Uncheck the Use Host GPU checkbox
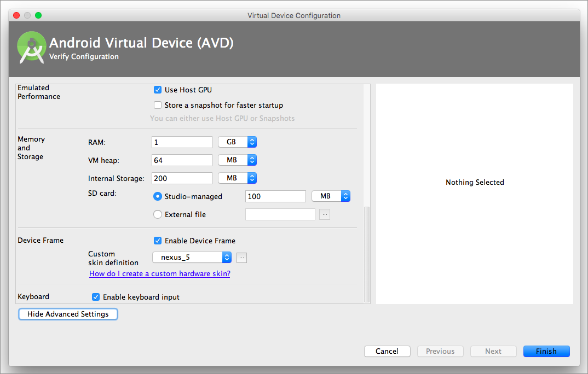 point(158,90)
